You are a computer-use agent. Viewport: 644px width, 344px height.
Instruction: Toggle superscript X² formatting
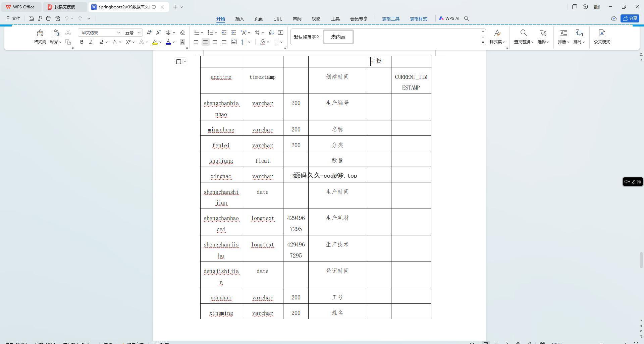pyautogui.click(x=128, y=42)
